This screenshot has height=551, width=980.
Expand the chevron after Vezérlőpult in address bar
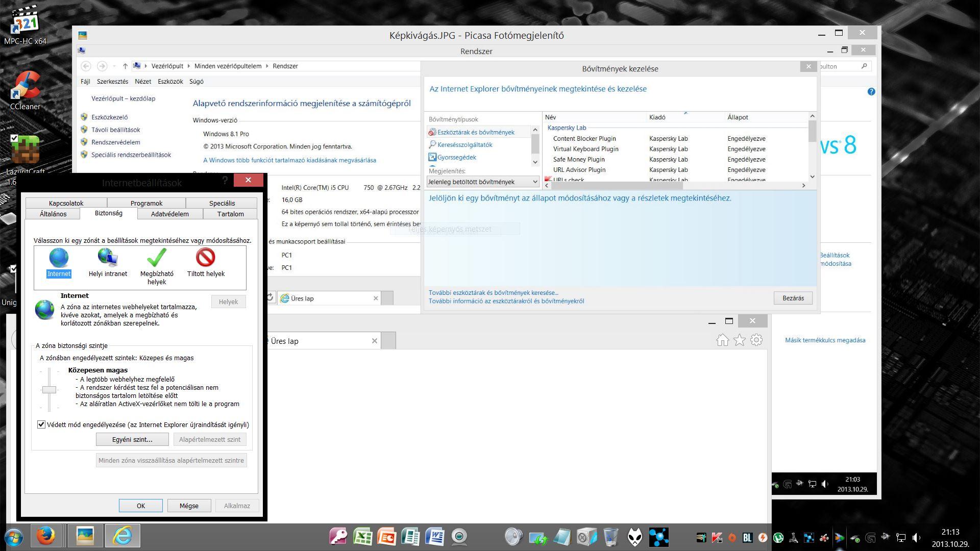click(188, 66)
